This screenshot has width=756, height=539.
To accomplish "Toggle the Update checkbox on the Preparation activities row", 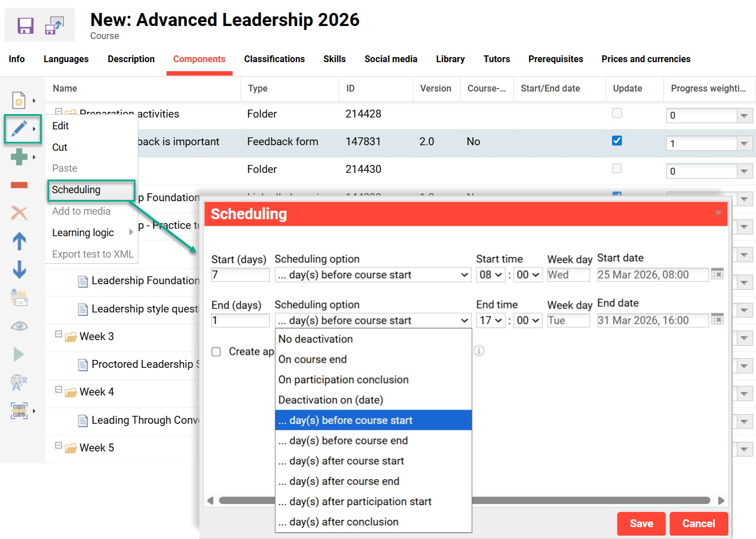I will click(617, 113).
